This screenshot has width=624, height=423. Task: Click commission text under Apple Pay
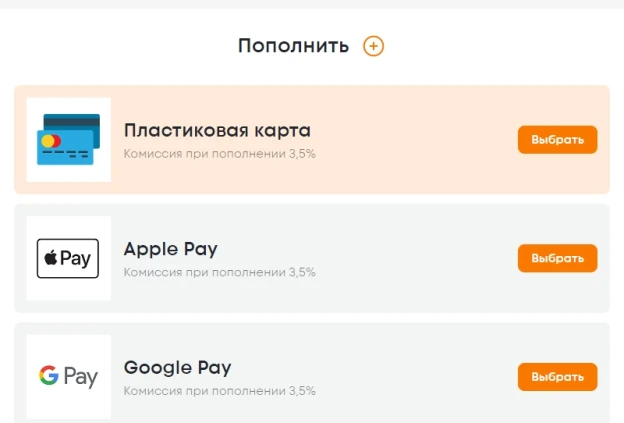point(220,272)
